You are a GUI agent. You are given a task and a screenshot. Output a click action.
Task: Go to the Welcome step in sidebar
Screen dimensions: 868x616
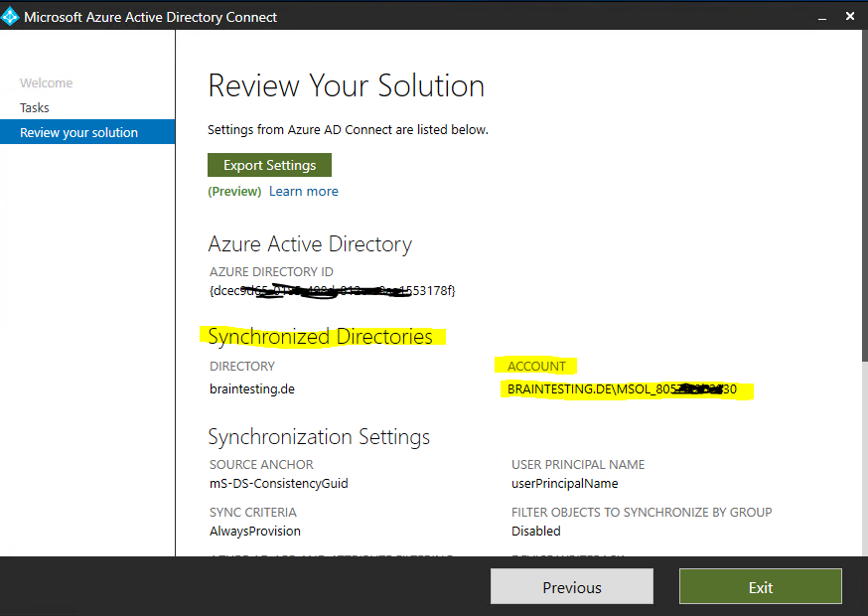coord(46,83)
